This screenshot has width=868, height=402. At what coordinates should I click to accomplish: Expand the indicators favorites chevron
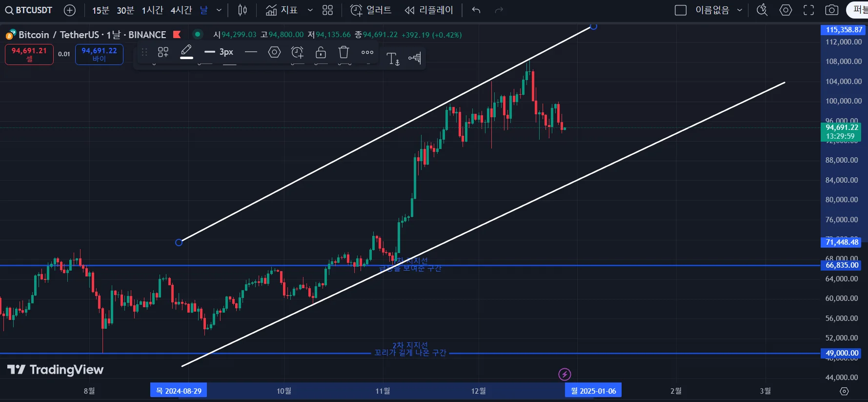point(310,10)
